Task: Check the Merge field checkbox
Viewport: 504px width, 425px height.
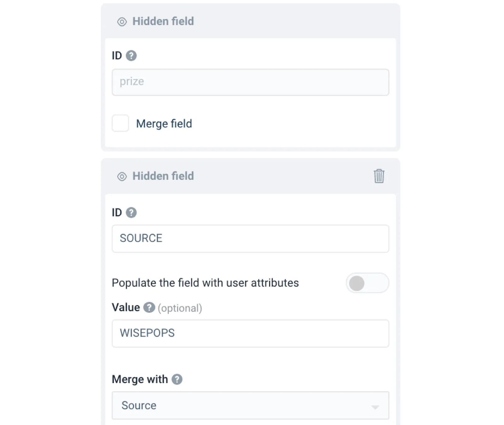Action: 120,123
